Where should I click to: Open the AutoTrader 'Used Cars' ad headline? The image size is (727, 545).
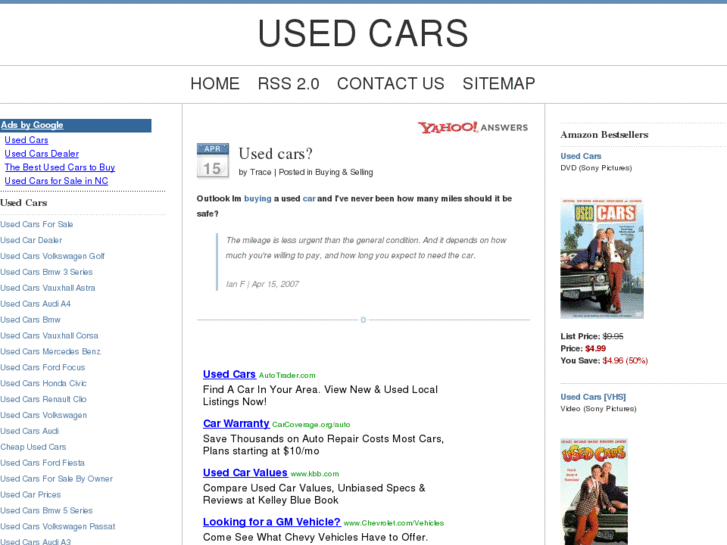pos(229,374)
